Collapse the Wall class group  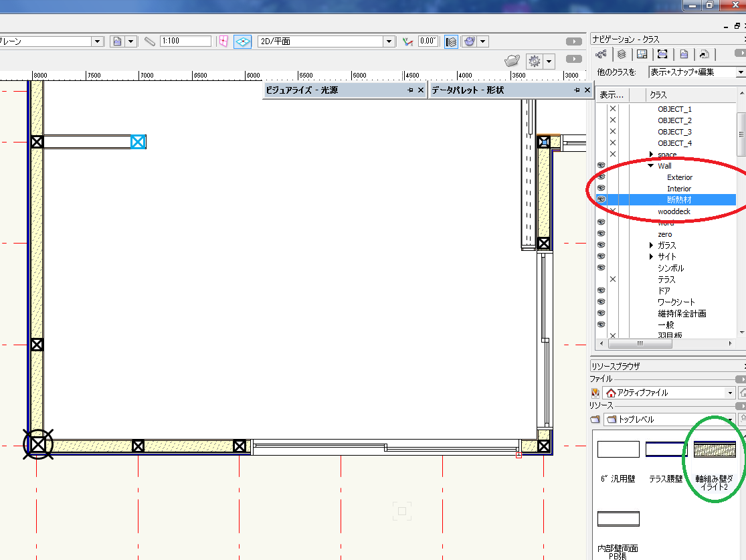pyautogui.click(x=651, y=165)
